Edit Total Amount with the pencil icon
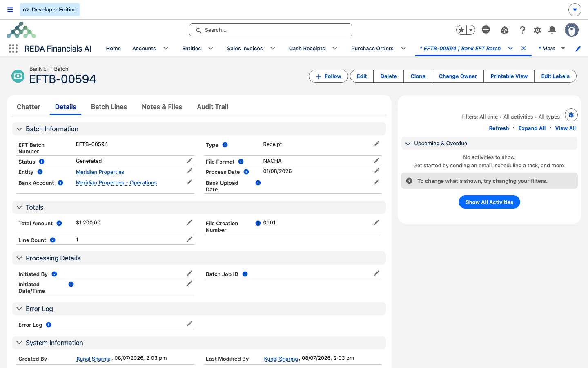The image size is (588, 368). click(189, 222)
